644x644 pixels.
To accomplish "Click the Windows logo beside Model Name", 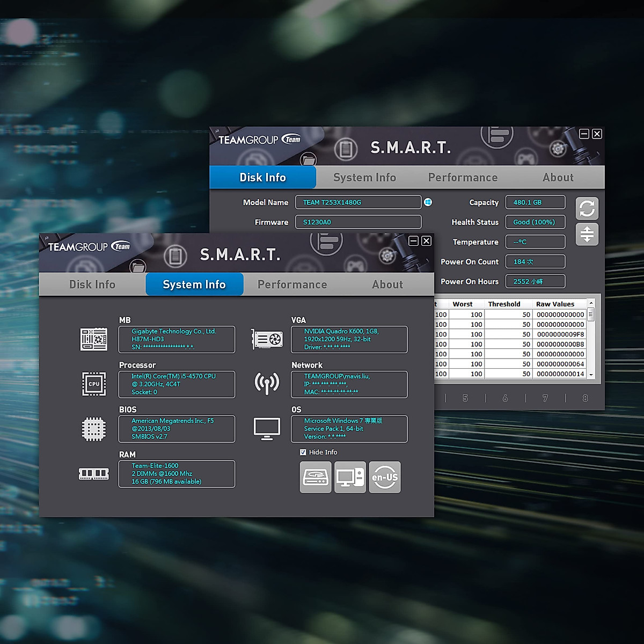I will click(428, 202).
